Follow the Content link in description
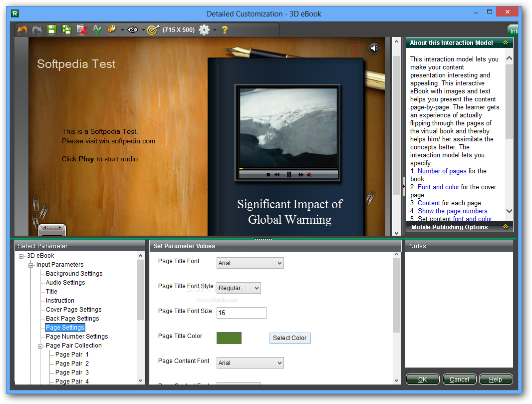Viewport: 532px width, 404px height. pos(429,203)
